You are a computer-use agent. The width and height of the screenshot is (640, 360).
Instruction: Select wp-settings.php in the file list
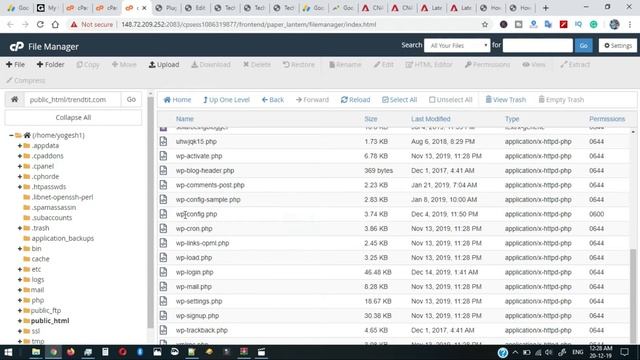click(199, 301)
